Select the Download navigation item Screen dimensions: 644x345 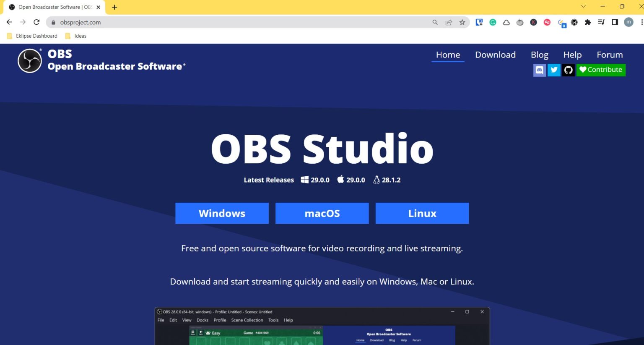pos(495,55)
